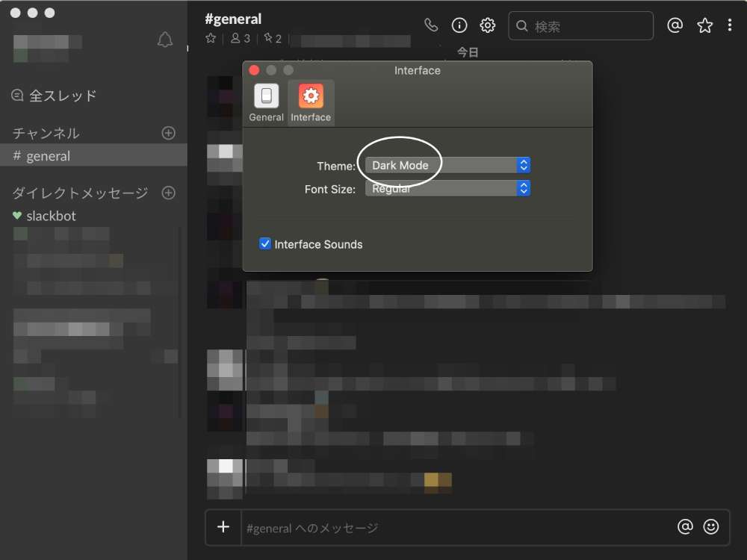Open the notifications bell in sidebar
Viewport: 747px width, 560px height.
pos(165,40)
